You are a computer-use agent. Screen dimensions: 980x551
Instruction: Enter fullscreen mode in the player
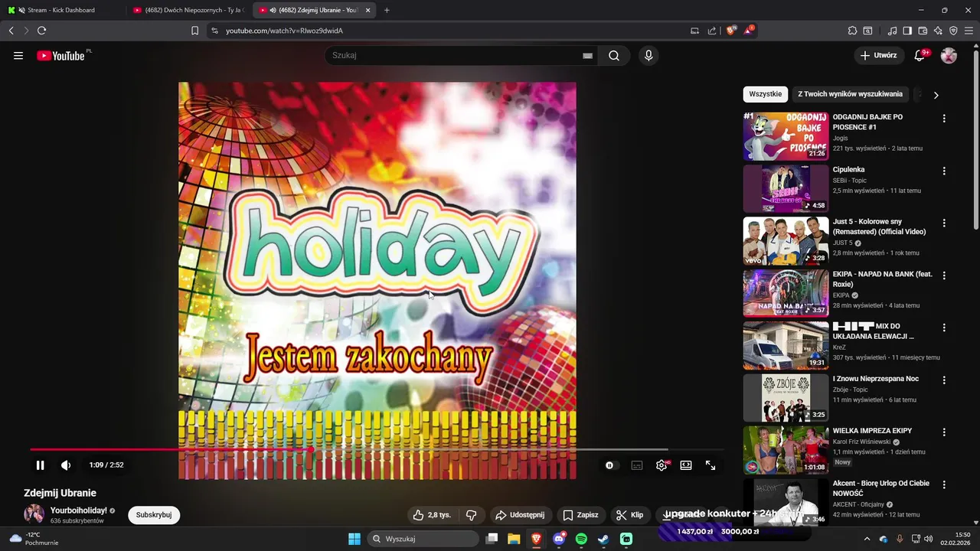(710, 465)
